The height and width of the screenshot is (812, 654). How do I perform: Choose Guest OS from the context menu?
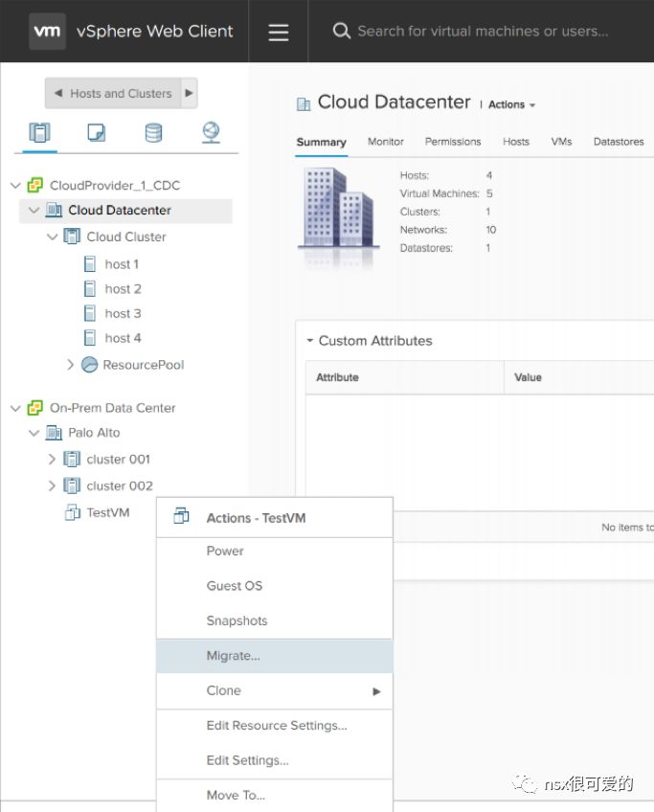pos(275,586)
